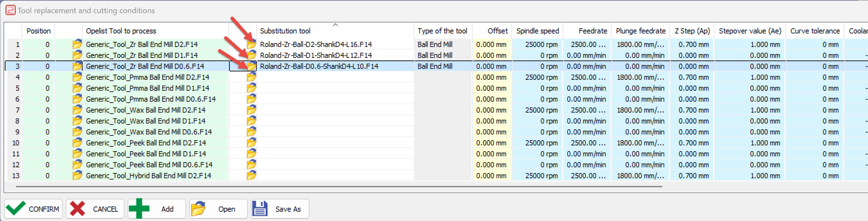
Task: Click curve tolerance 0 mm cell in row 12
Action: point(815,165)
